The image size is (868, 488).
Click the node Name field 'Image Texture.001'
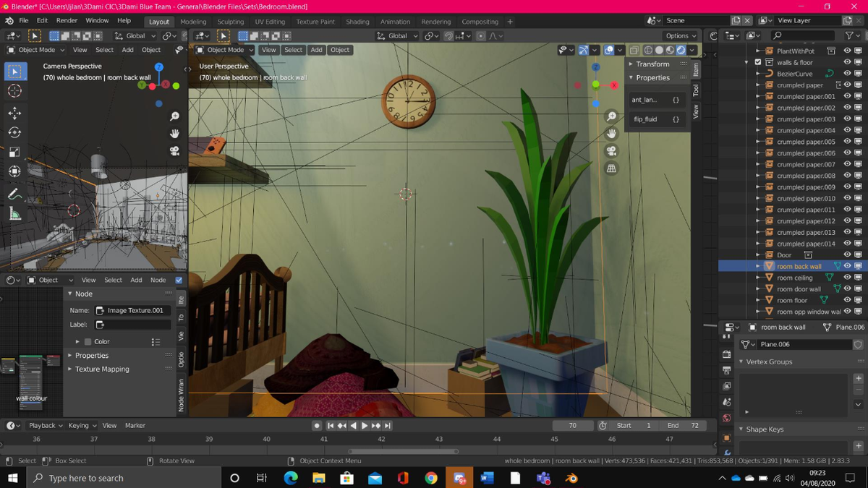tap(133, 310)
